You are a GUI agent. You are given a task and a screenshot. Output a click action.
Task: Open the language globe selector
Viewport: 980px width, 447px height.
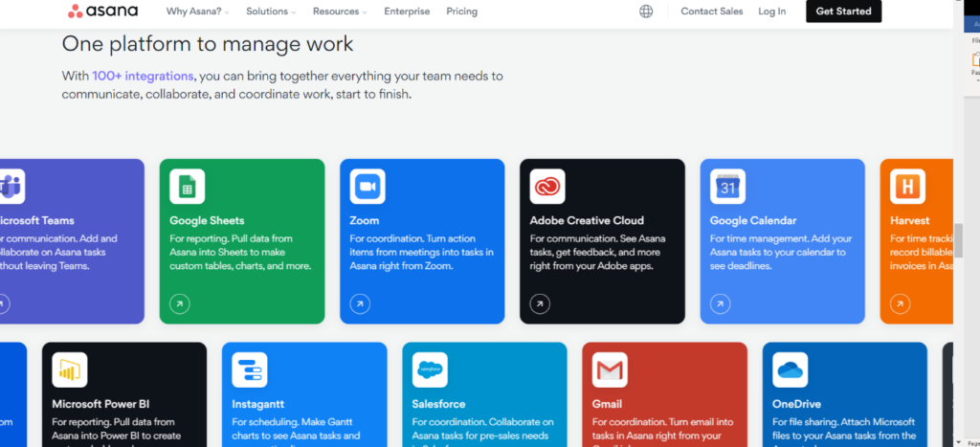(x=646, y=11)
